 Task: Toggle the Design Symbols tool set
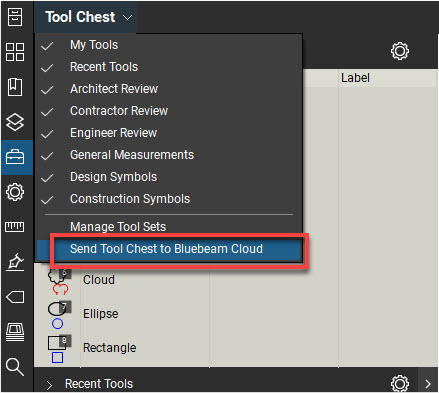tap(169, 177)
